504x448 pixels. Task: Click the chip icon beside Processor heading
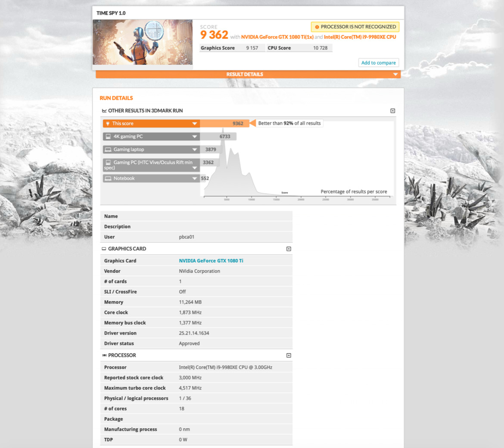(x=104, y=355)
